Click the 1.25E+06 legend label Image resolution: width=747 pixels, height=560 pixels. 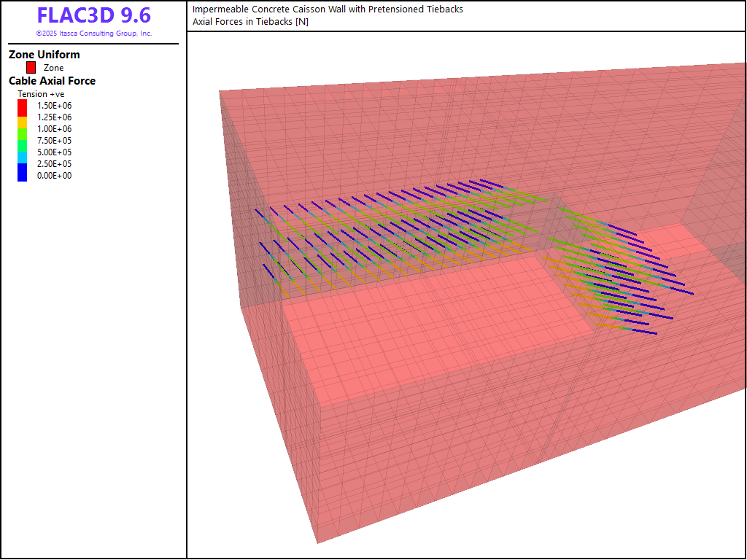[x=54, y=117]
